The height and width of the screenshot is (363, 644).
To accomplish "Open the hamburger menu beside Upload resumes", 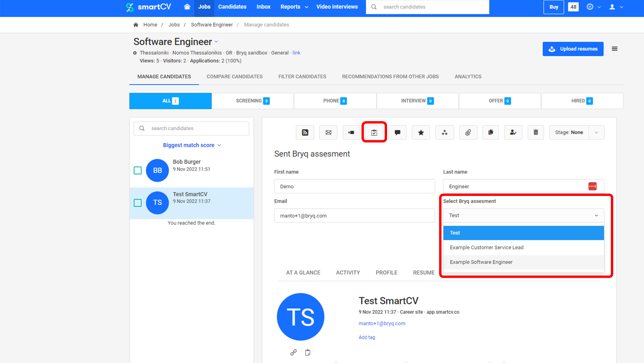I will pyautogui.click(x=615, y=49).
